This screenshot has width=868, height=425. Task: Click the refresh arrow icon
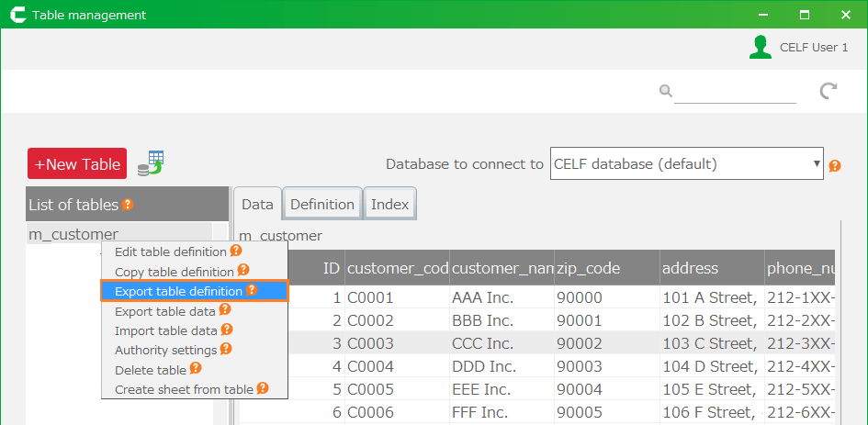[829, 90]
